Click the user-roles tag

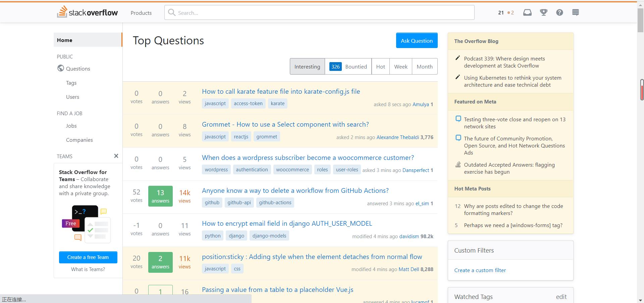(x=347, y=170)
